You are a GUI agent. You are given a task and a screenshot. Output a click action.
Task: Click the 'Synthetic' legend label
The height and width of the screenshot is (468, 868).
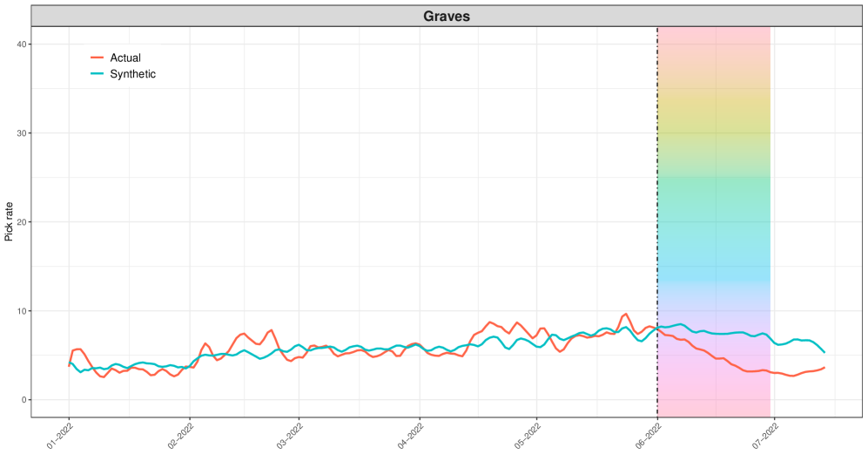pos(133,74)
